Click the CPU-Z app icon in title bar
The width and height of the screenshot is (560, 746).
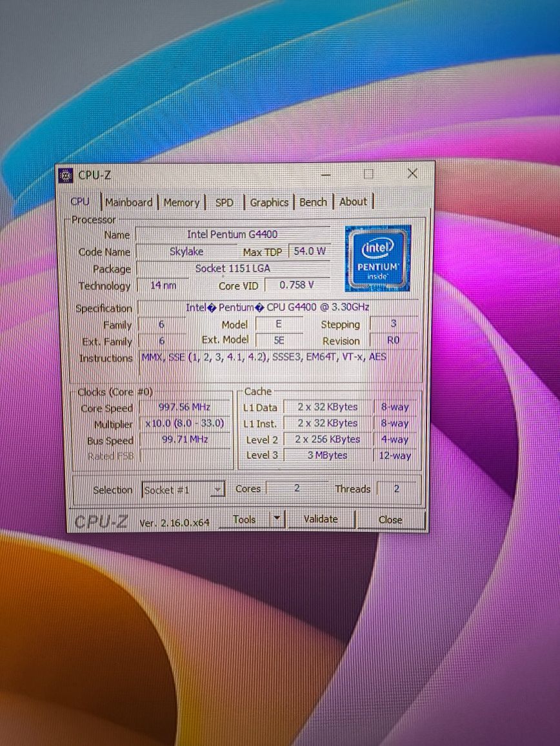pyautogui.click(x=66, y=175)
